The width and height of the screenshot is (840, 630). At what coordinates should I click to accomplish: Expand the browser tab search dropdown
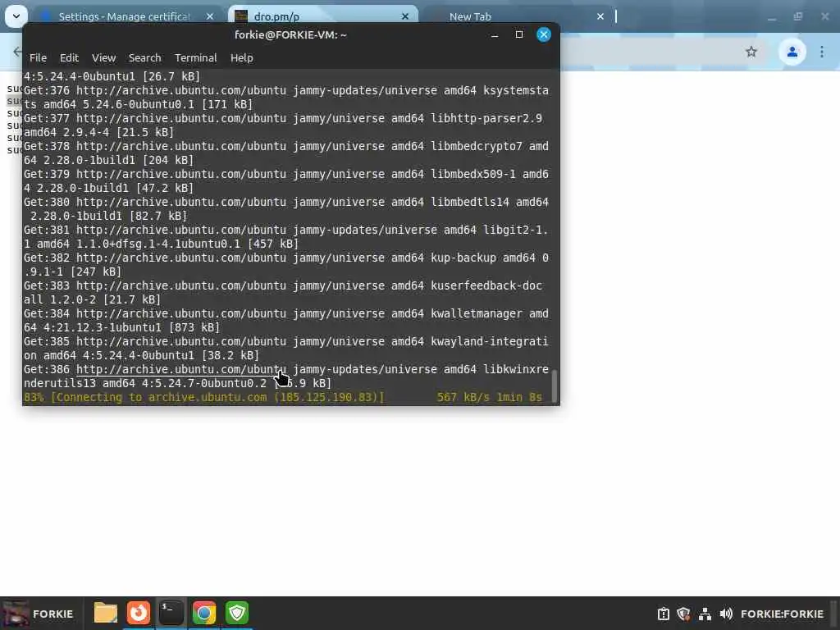pos(16,16)
